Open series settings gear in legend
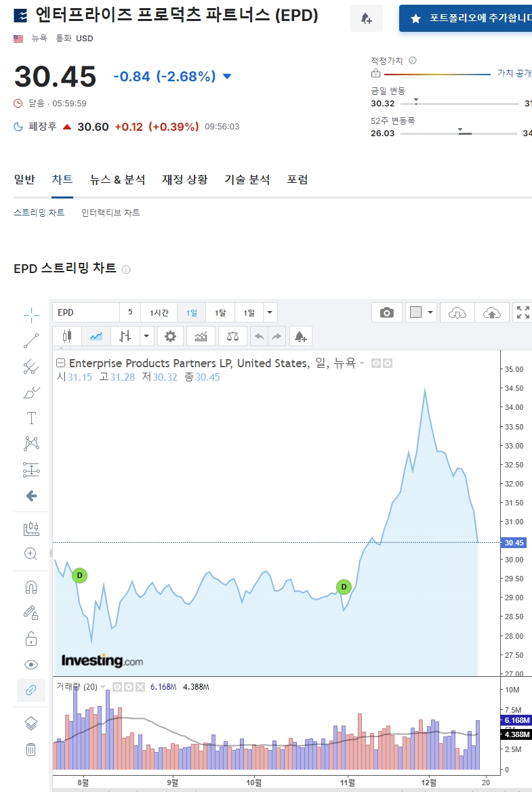 tap(388, 363)
